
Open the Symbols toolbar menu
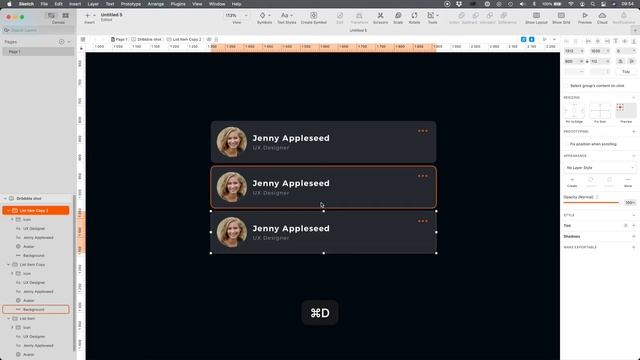[x=264, y=18]
